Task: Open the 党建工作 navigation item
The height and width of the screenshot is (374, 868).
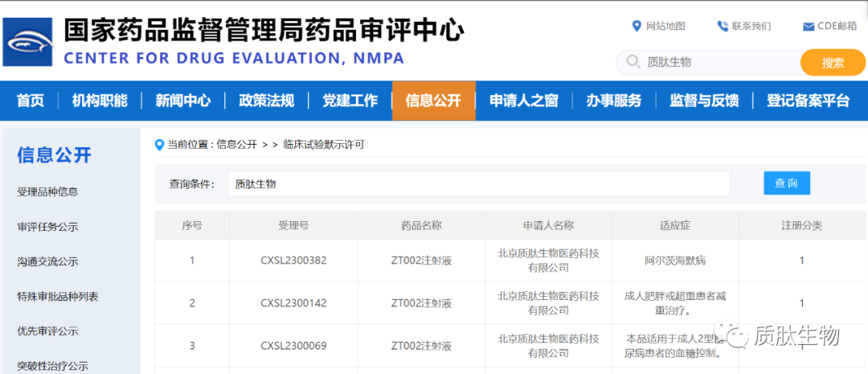Action: click(x=350, y=101)
